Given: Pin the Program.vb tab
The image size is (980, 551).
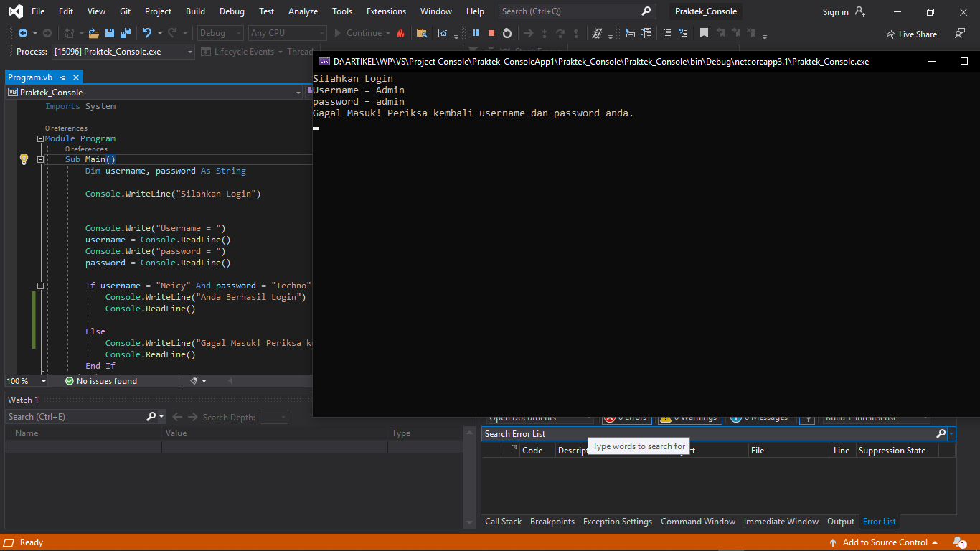Looking at the screenshot, I should tap(63, 77).
